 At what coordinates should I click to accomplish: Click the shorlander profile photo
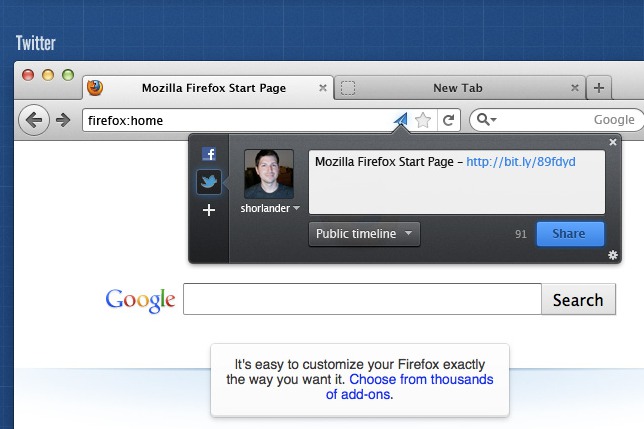[269, 174]
